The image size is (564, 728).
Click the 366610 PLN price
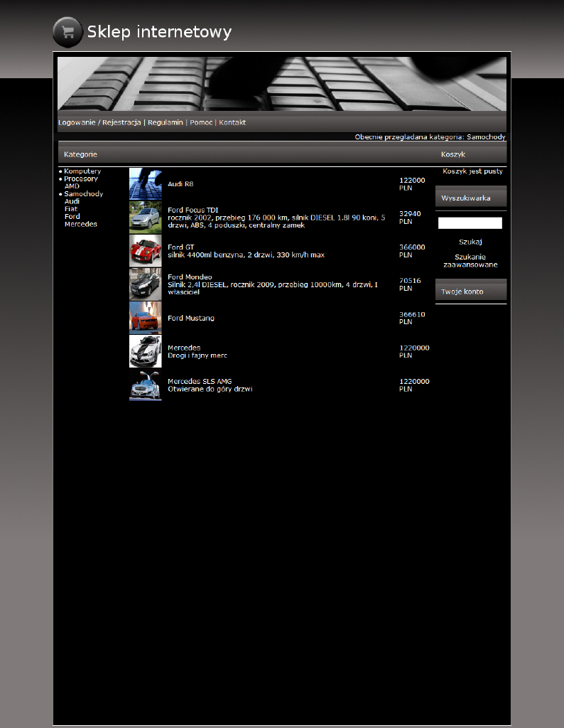(x=412, y=318)
